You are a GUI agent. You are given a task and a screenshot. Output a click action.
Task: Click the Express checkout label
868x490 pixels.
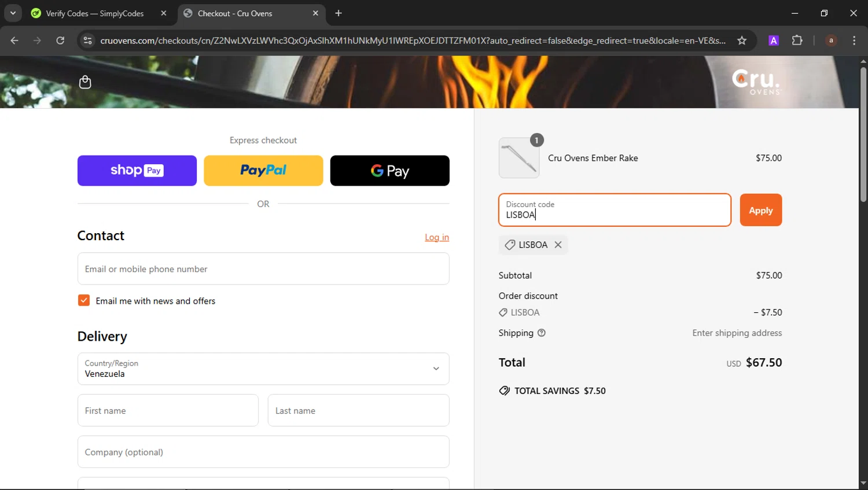pyautogui.click(x=263, y=140)
